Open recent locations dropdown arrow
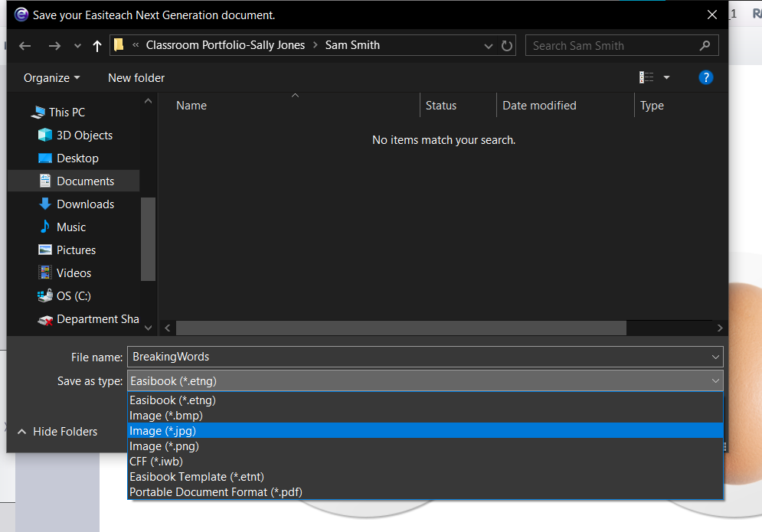Viewport: 762px width, 532px height. coord(77,46)
